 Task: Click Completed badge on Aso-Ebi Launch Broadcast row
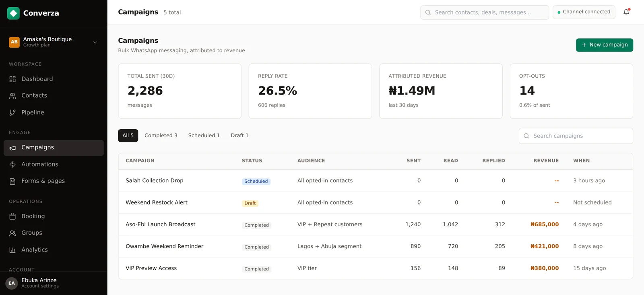point(256,225)
